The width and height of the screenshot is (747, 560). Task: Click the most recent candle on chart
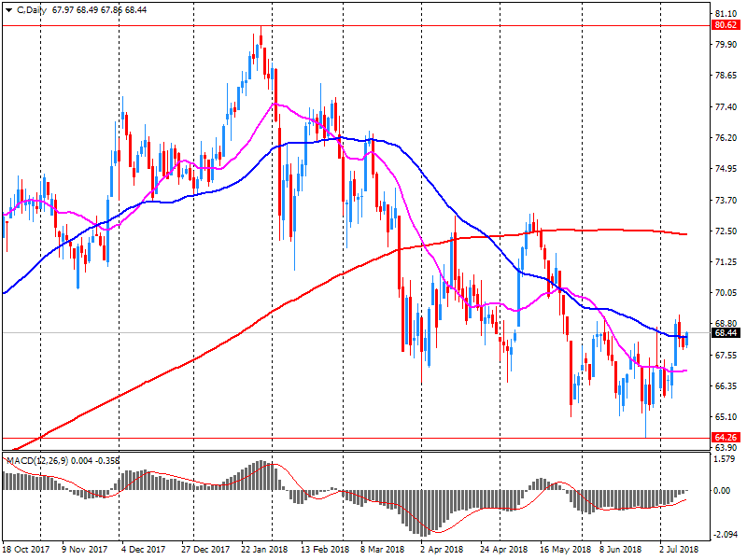click(x=686, y=339)
